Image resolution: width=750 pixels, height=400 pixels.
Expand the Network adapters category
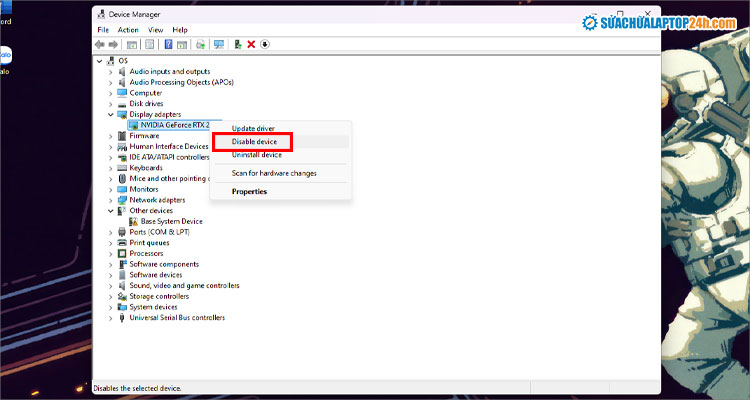tap(111, 200)
